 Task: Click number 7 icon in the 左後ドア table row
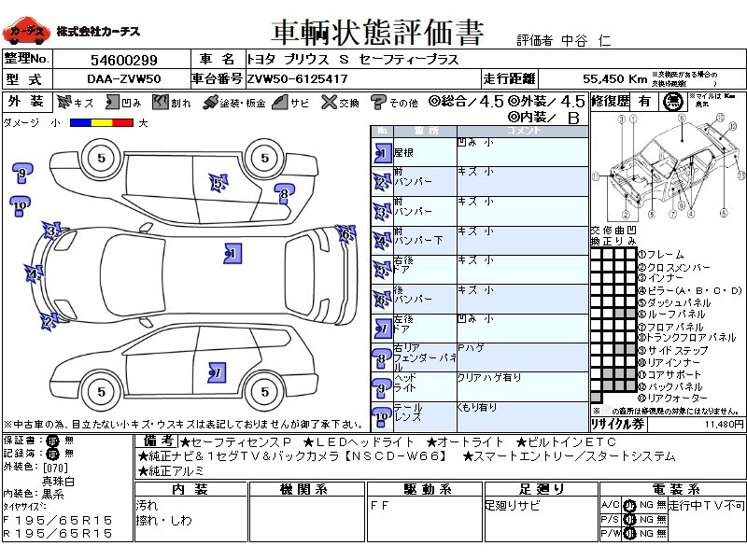[382, 329]
